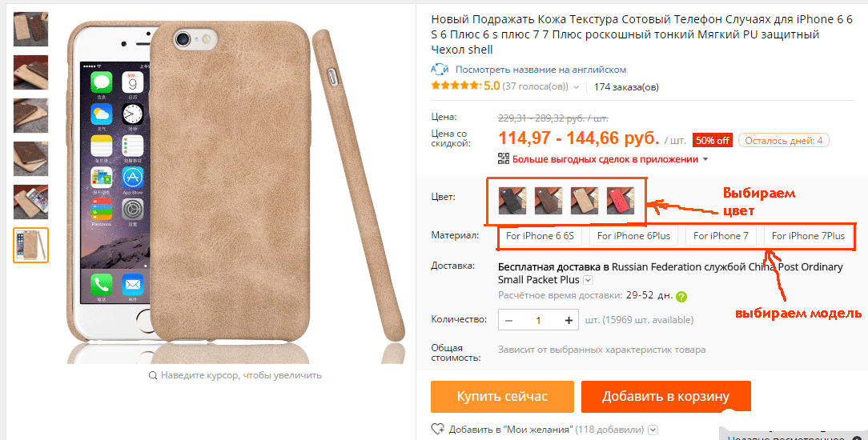
Task: Select the top product thumbnail in the gallery
Action: 31,30
